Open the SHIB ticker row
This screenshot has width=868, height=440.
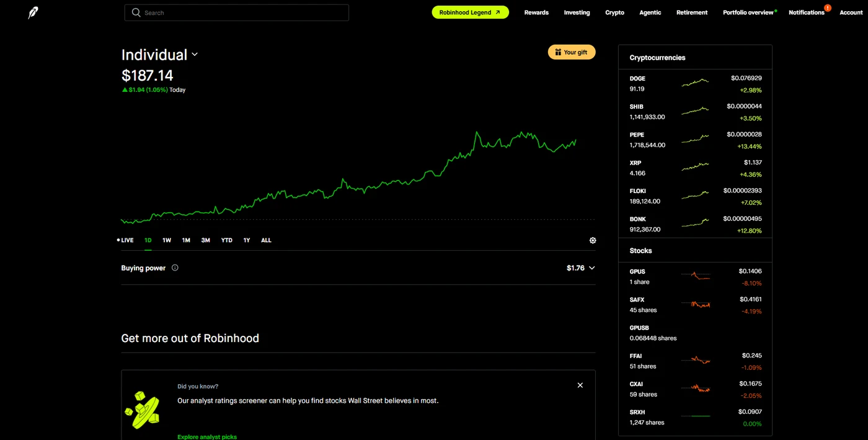point(695,112)
